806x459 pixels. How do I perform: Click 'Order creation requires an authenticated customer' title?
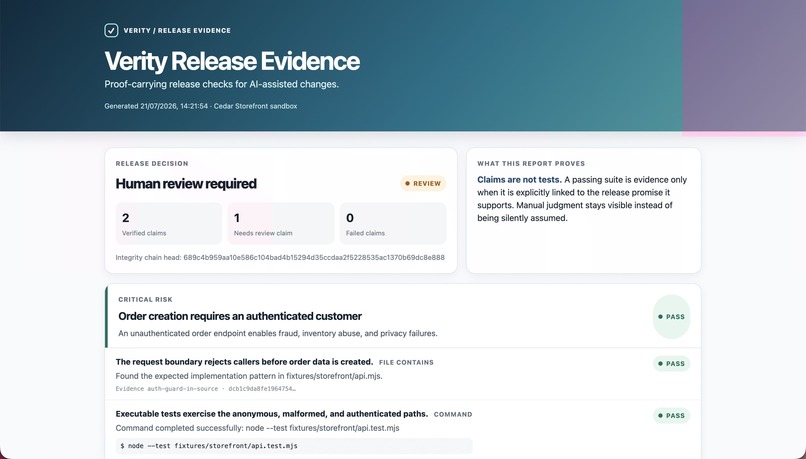(240, 316)
